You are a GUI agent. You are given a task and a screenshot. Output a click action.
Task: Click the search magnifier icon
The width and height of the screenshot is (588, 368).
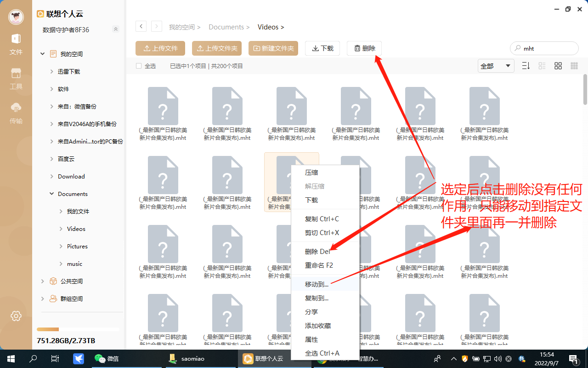point(518,48)
